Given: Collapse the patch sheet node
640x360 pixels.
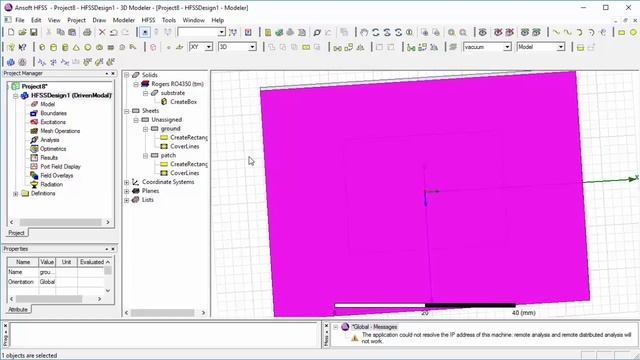Looking at the screenshot, I should [146, 156].
